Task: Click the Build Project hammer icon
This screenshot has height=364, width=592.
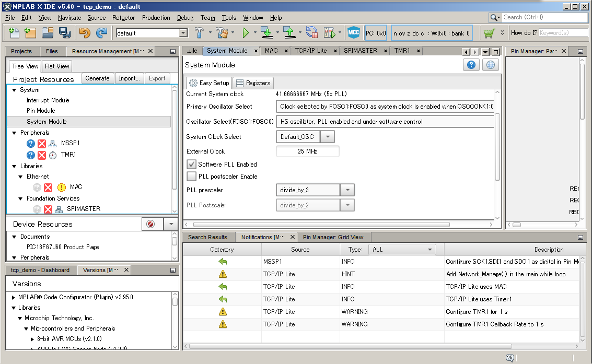Action: [199, 33]
